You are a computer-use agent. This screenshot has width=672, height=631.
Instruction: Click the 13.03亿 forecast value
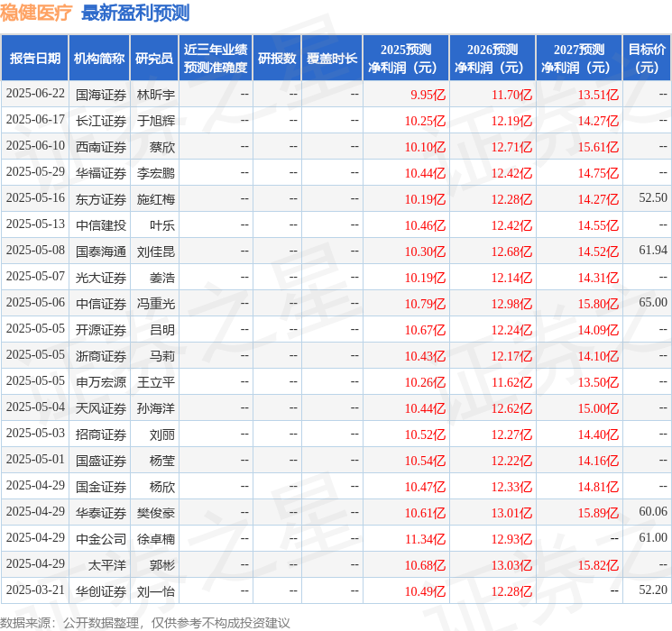[x=511, y=565]
